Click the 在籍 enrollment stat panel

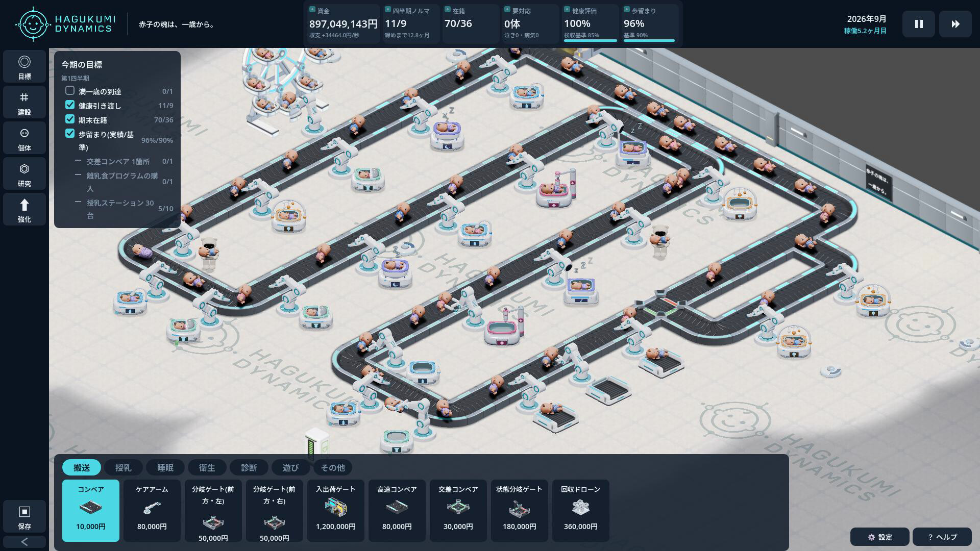(x=470, y=23)
